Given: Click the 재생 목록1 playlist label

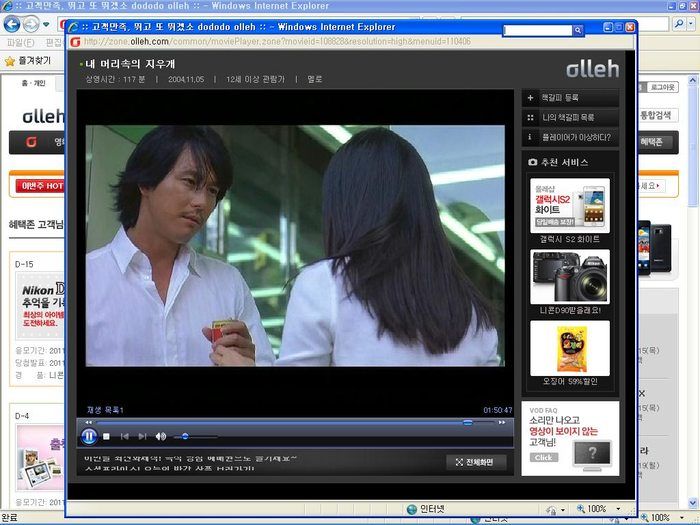Looking at the screenshot, I should 105,410.
